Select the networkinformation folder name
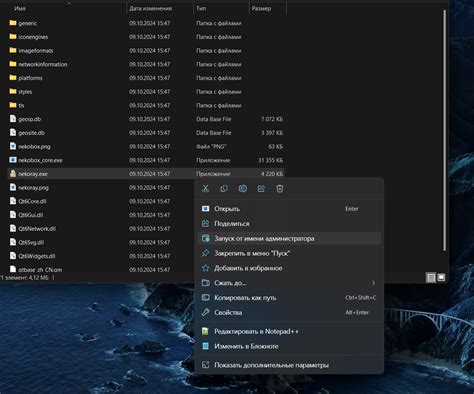474x394 pixels. coord(43,64)
